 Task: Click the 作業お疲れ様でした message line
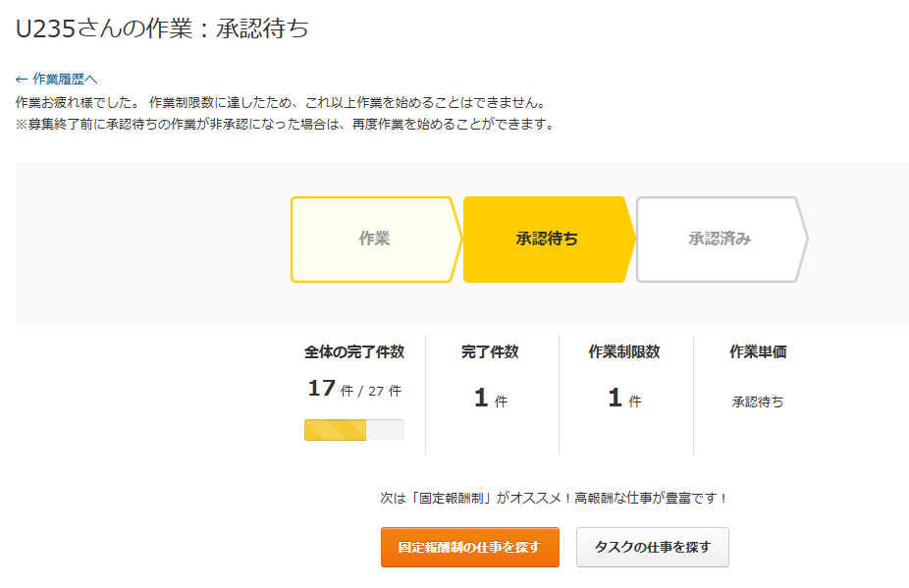click(280, 102)
